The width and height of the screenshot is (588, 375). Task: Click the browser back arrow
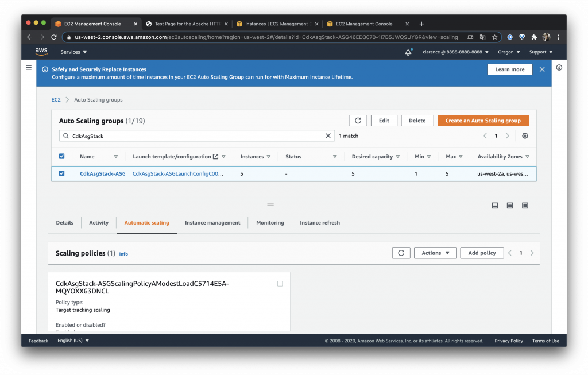(30, 37)
